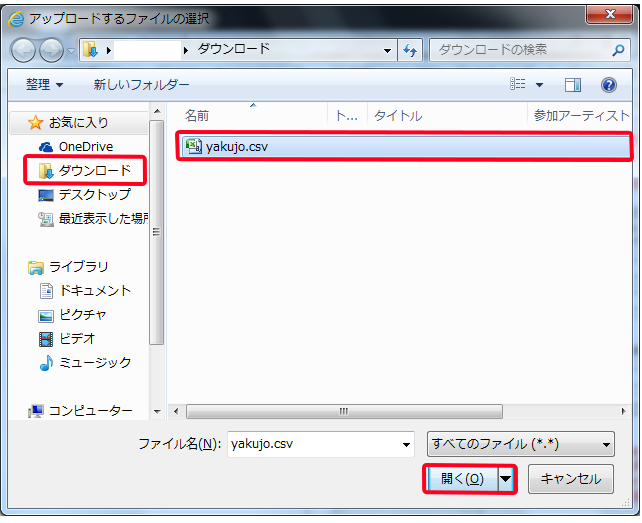This screenshot has width=642, height=523.
Task: Select ダウンロード in the favorites list
Action: coord(93,171)
